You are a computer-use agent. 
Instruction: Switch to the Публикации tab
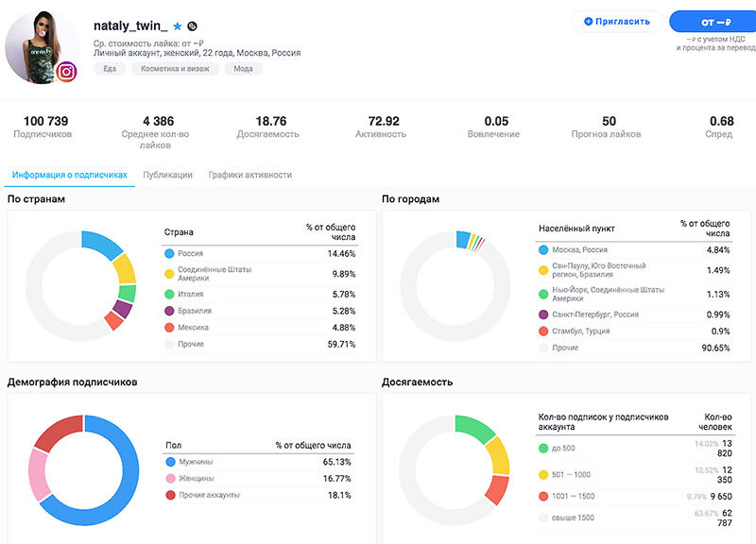[168, 175]
